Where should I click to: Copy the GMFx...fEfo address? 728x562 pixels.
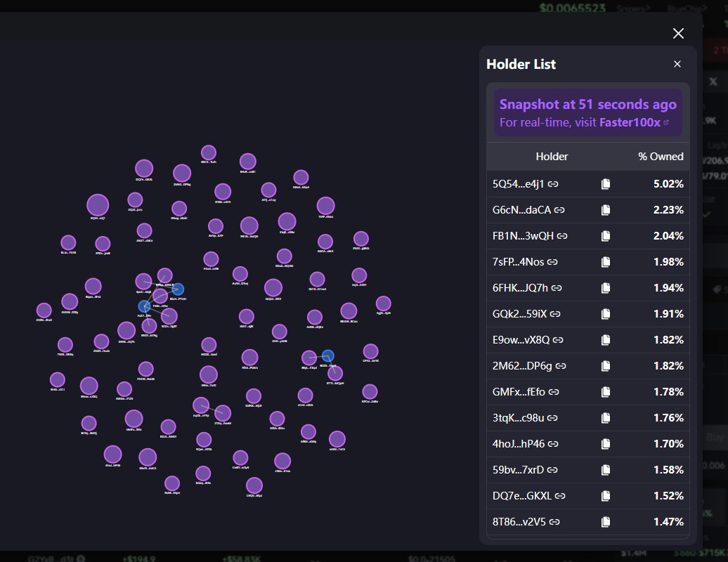pos(606,392)
